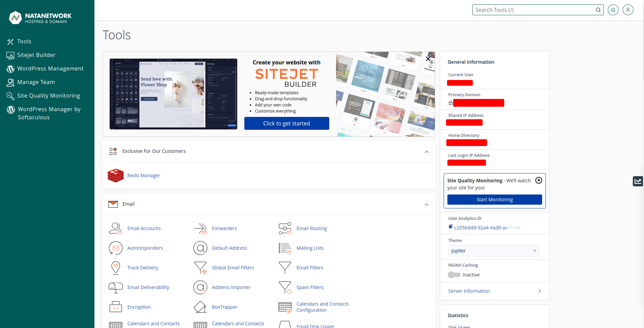
Task: Click the Track Delivery pin icon
Action: pos(115,268)
